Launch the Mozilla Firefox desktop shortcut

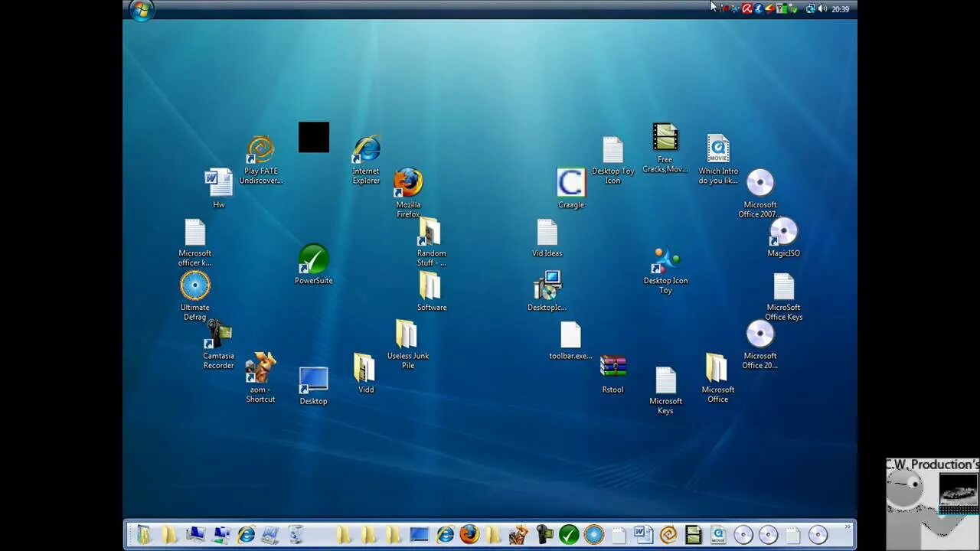pos(408,194)
